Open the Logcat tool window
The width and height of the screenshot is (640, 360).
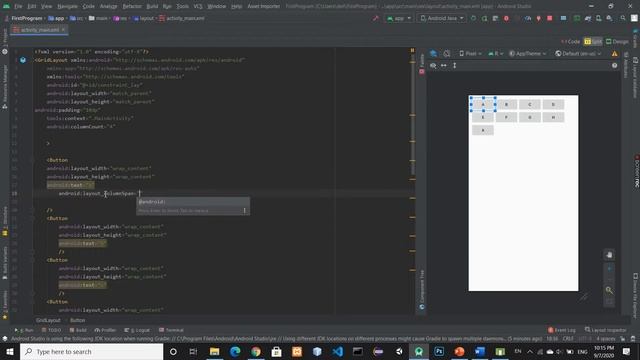137,330
